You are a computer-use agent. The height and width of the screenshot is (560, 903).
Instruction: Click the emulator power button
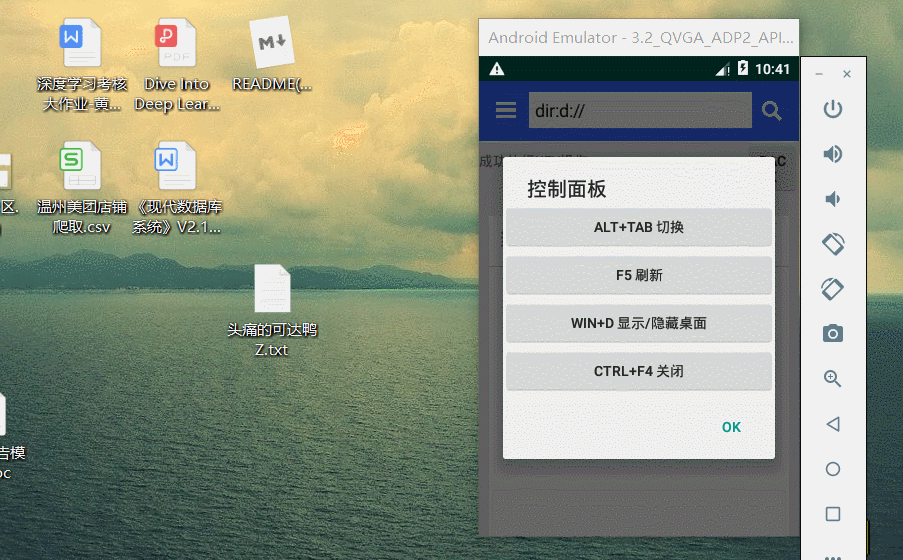[833, 109]
